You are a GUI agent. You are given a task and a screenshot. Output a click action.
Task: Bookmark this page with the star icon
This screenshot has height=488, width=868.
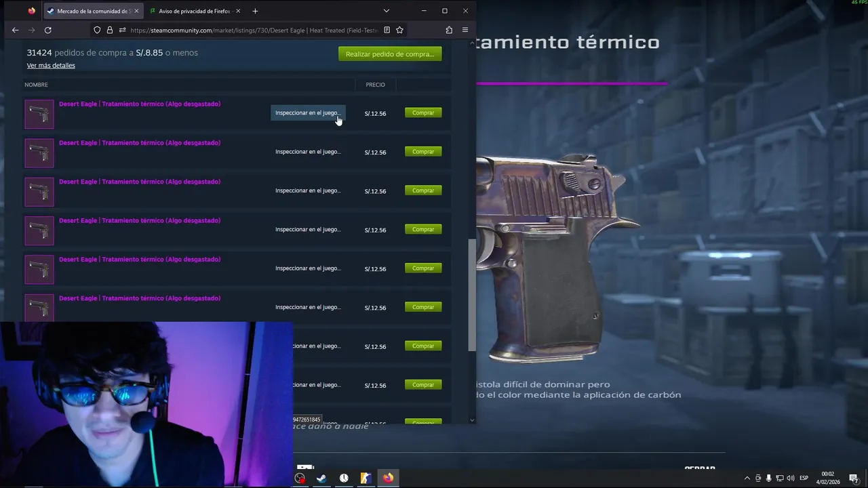[x=399, y=30]
